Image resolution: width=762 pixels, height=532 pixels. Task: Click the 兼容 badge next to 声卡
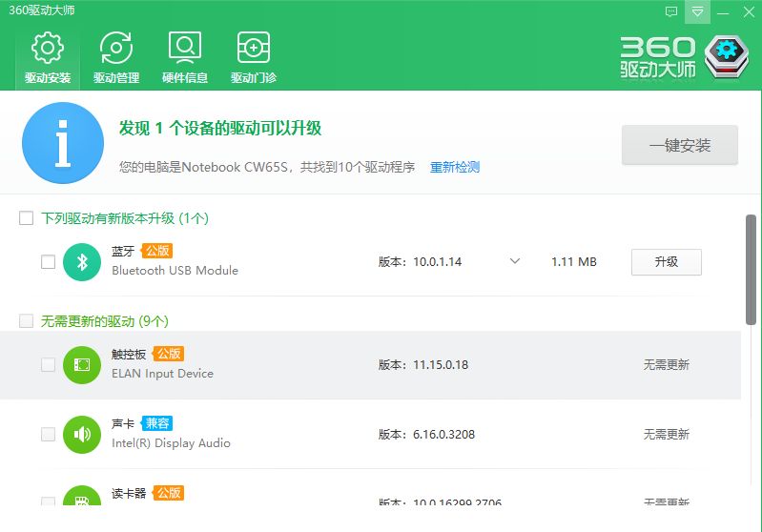coord(157,423)
